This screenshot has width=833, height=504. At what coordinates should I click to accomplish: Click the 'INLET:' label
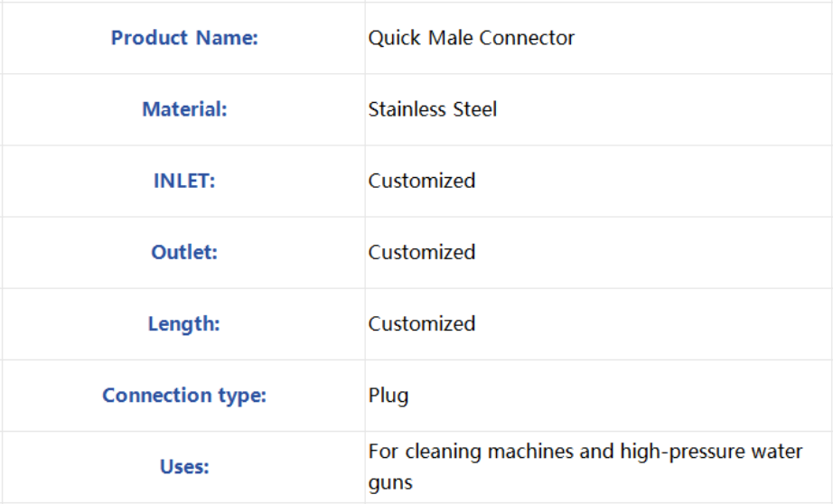[184, 182]
